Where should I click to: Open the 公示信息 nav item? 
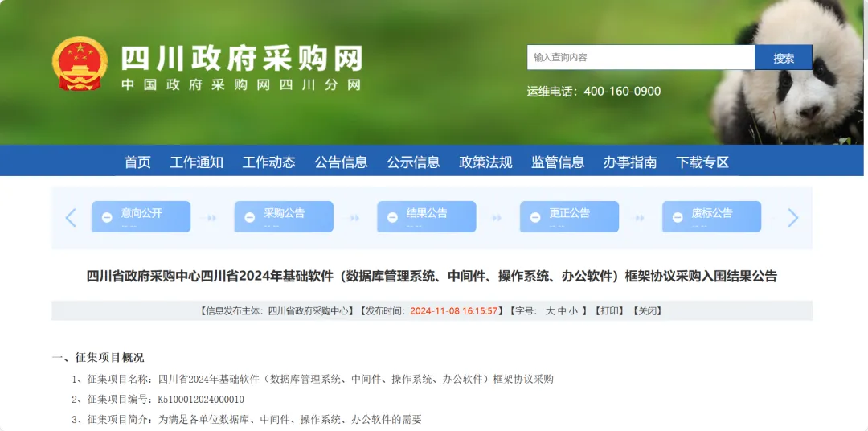(413, 162)
